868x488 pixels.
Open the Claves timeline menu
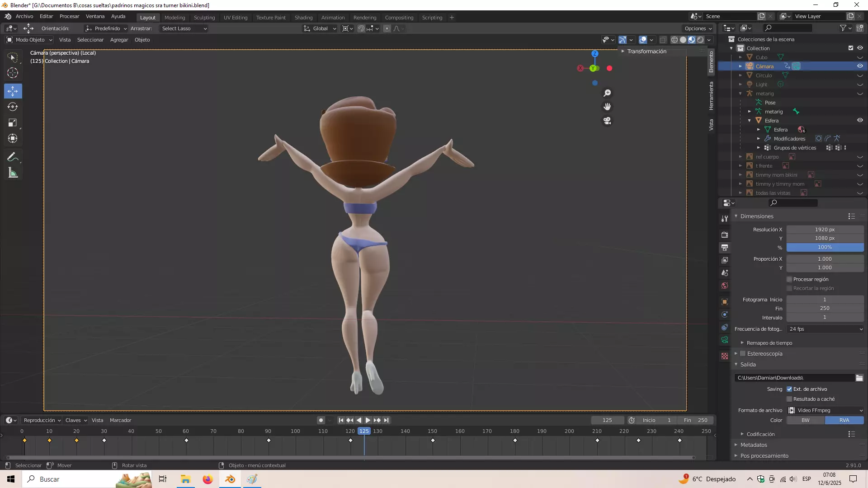tap(76, 420)
